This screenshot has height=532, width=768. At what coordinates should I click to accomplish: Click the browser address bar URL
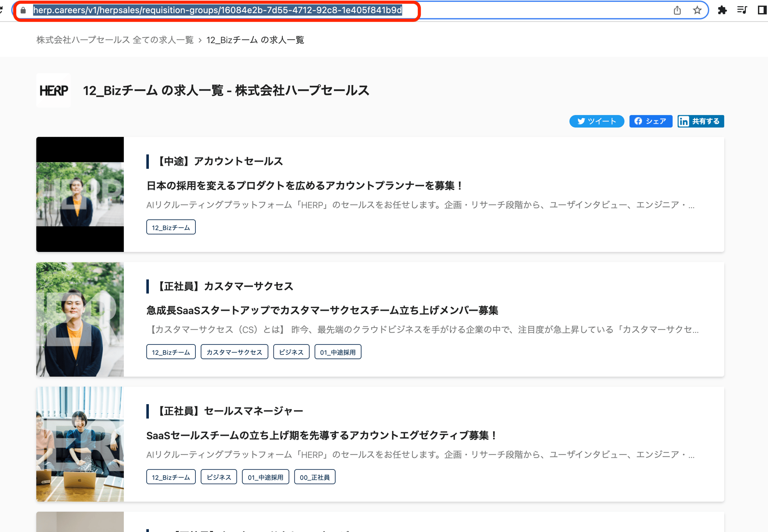(217, 10)
